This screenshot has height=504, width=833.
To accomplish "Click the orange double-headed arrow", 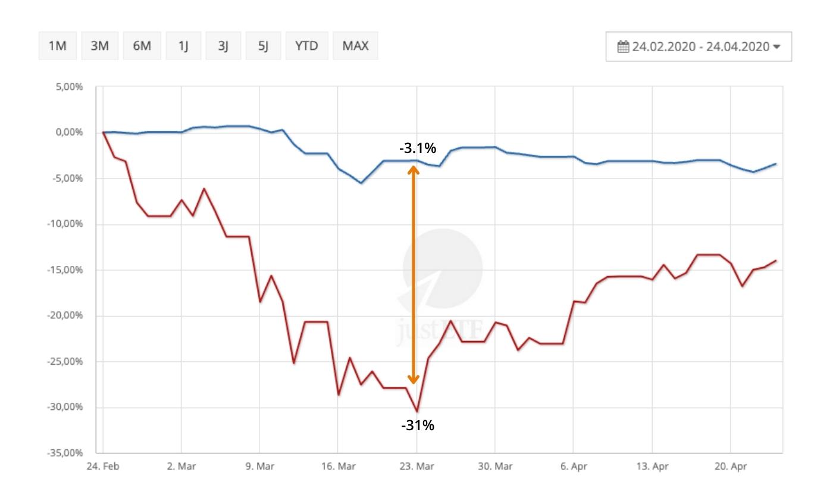I will pyautogui.click(x=414, y=274).
